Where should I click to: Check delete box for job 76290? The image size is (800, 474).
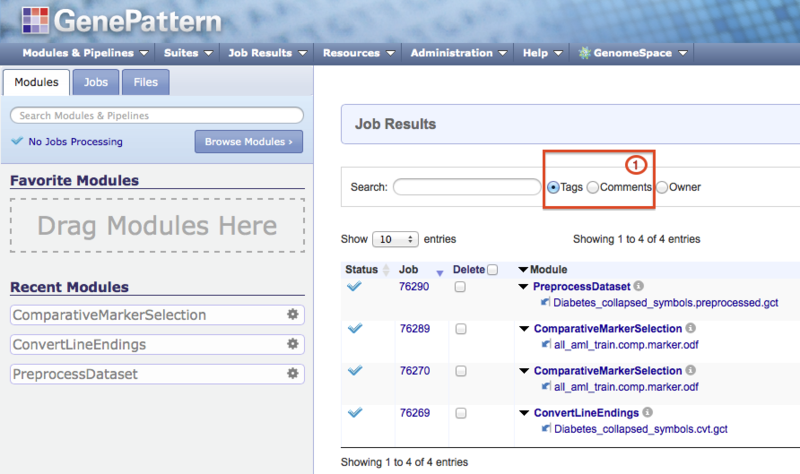pos(460,287)
